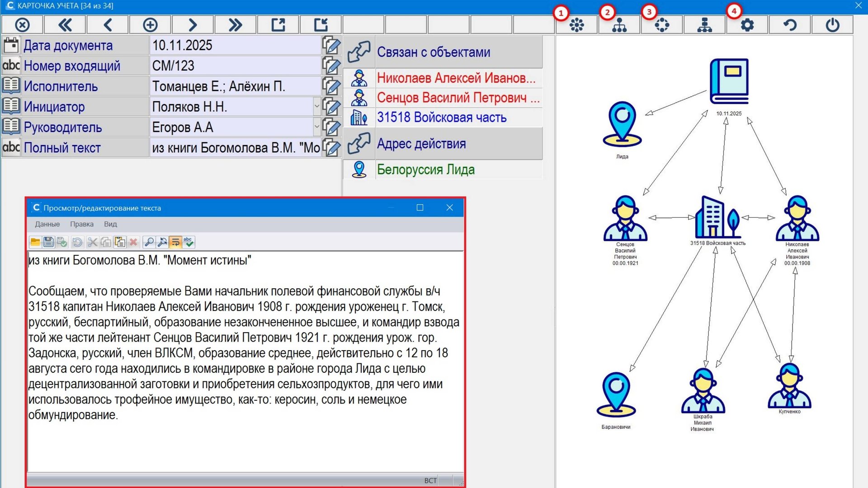
Task: Click the paste icon in editor toolbar
Action: click(x=120, y=242)
